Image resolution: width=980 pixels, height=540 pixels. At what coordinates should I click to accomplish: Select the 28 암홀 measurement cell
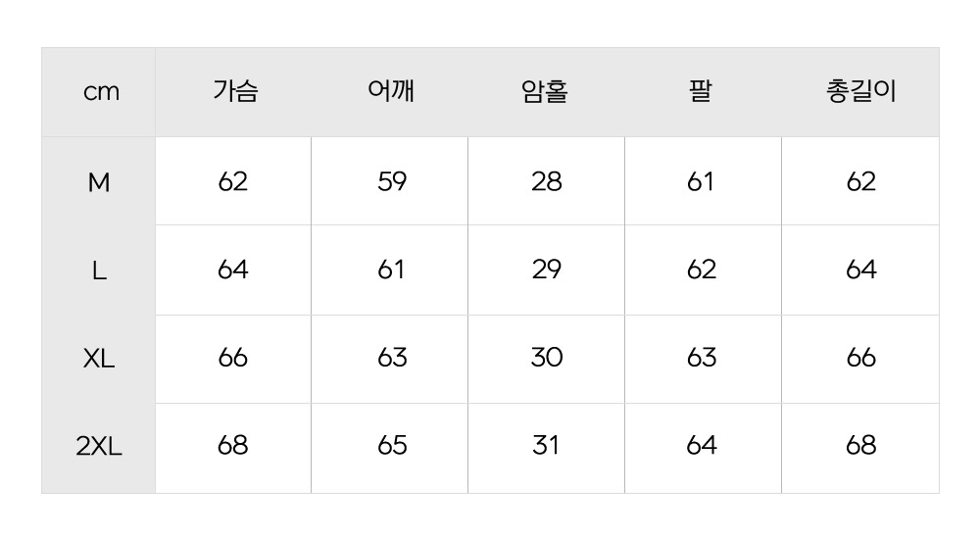click(546, 182)
